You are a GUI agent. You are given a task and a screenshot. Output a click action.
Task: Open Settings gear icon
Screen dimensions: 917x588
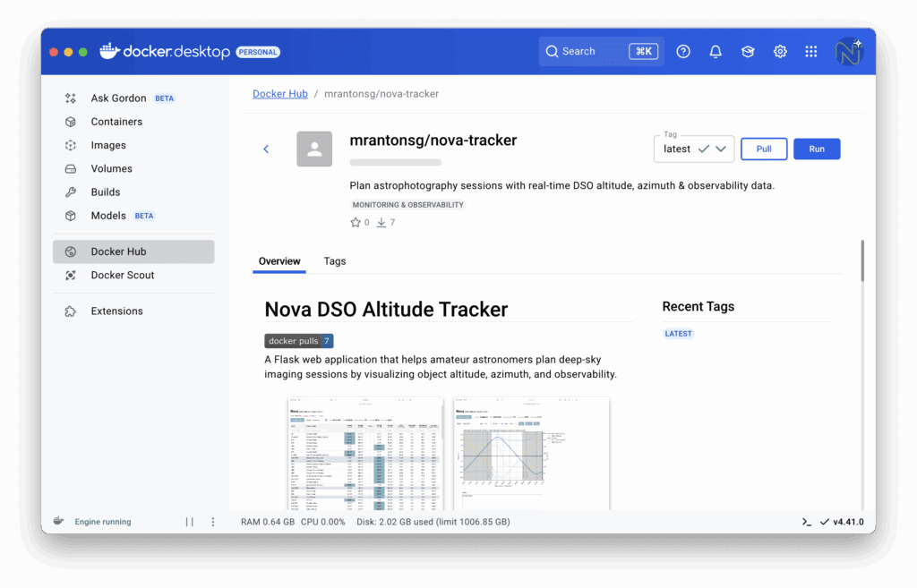(780, 51)
